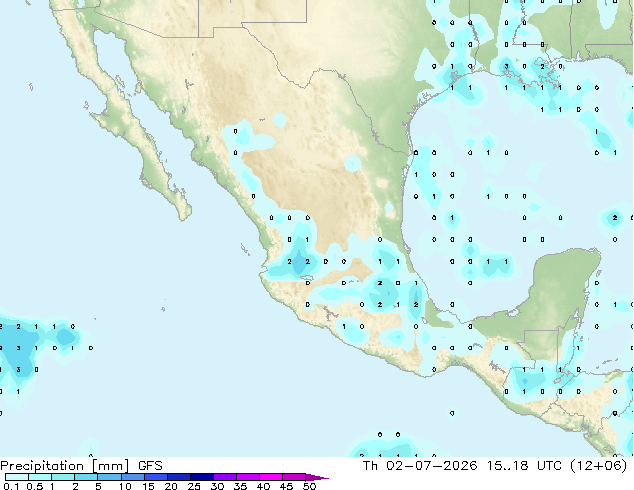Pick the 10–15 mm legend color box
This screenshot has width=634, height=490.
(132, 477)
